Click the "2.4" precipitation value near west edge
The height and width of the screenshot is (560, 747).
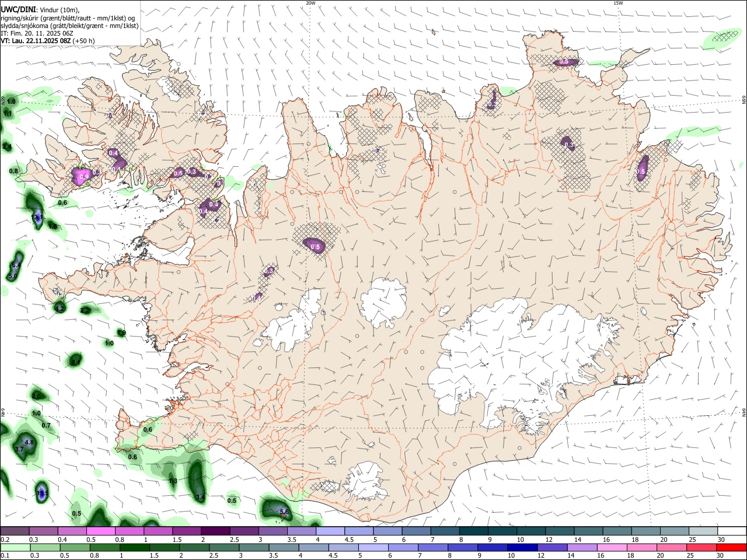tap(7, 146)
